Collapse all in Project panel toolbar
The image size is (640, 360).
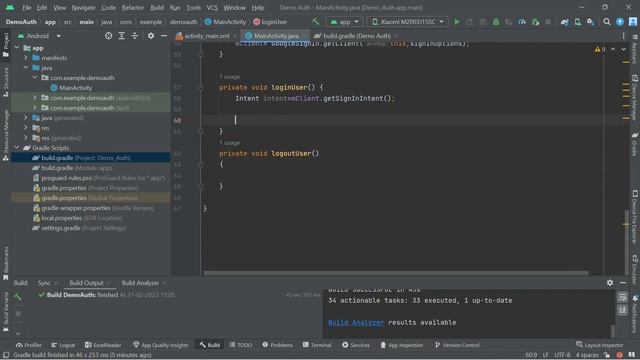135,36
